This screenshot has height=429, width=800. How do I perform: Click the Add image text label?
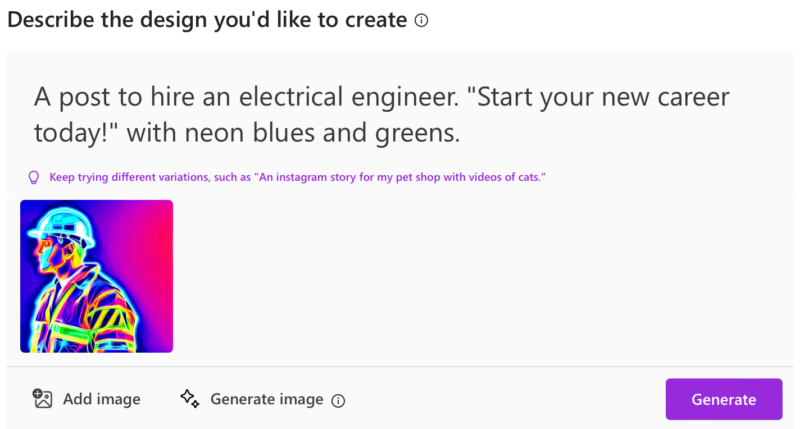[101, 399]
